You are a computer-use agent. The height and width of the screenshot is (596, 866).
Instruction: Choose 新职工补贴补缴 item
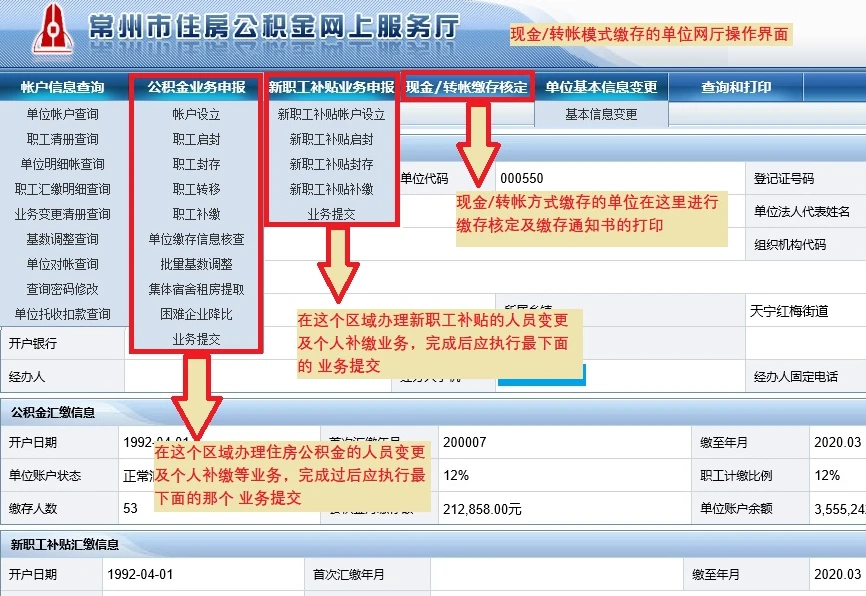pyautogui.click(x=331, y=189)
